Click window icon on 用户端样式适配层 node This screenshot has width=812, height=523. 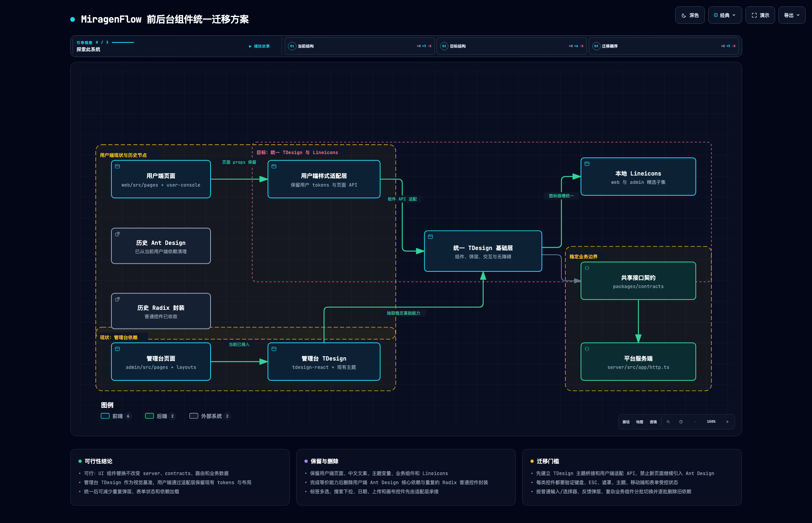coord(274,166)
